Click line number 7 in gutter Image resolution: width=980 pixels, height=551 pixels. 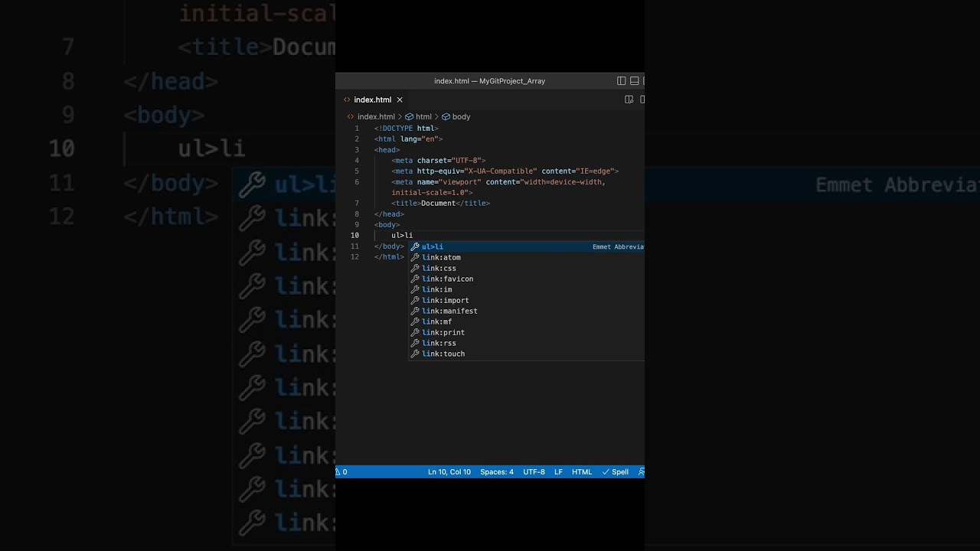click(357, 204)
